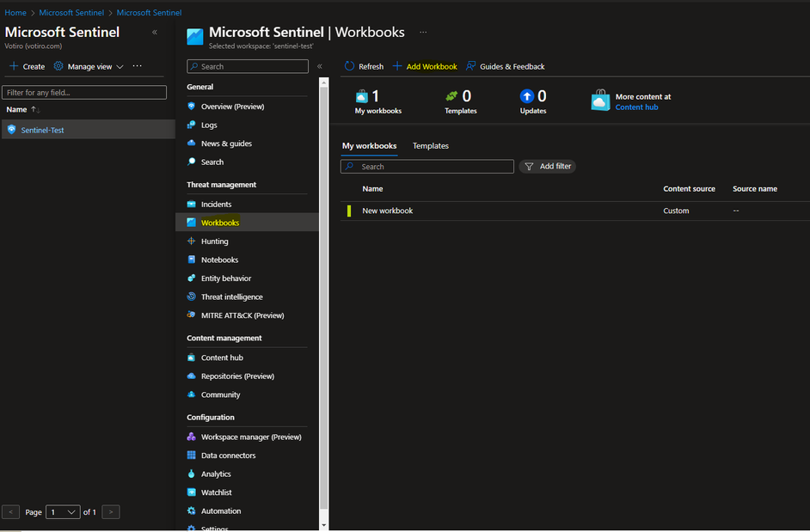The width and height of the screenshot is (810, 532).
Task: Sort the list by Name column arrows
Action: pos(35,109)
